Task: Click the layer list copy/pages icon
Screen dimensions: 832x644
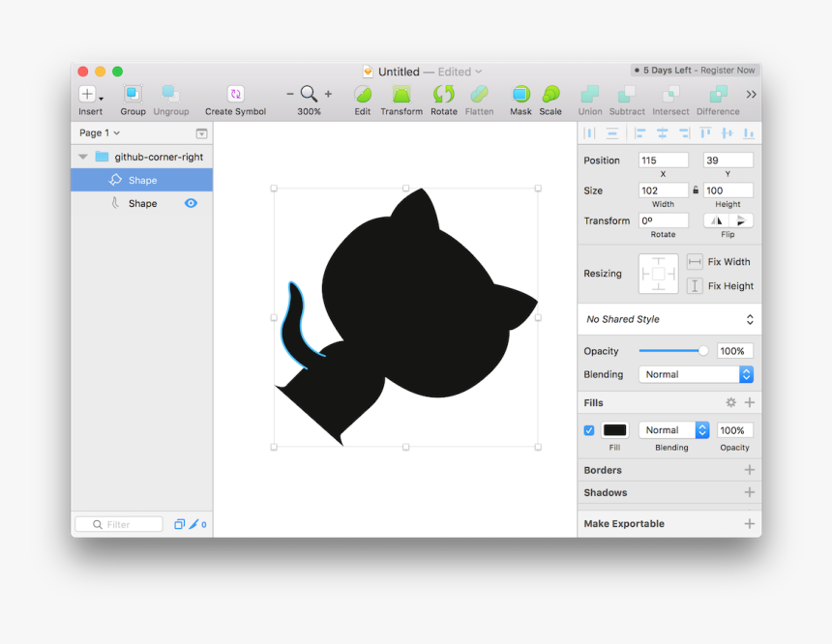Action: [179, 524]
